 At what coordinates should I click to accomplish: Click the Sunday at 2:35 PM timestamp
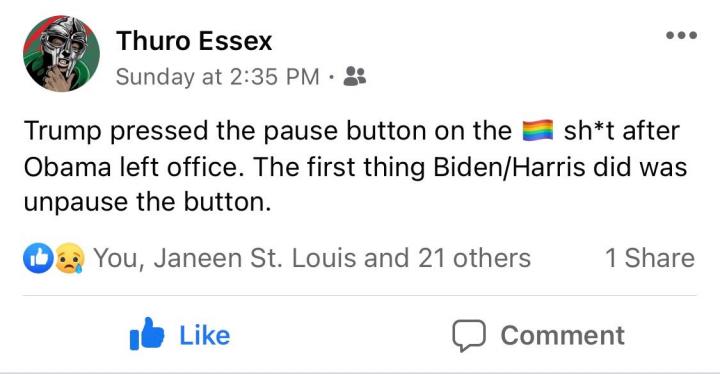pyautogui.click(x=217, y=76)
